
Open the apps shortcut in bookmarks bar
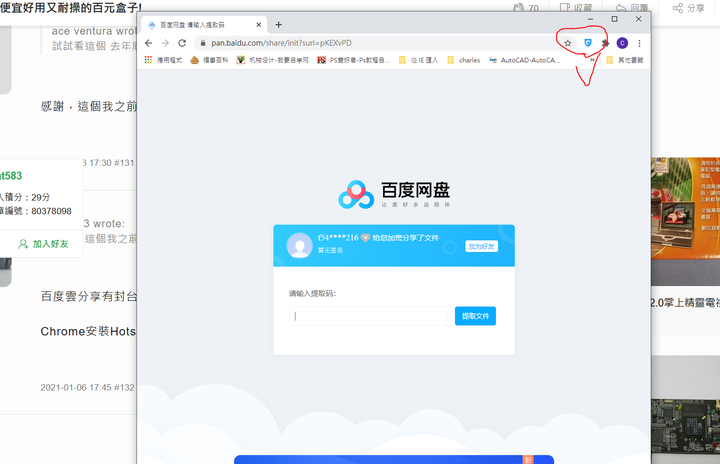click(163, 60)
